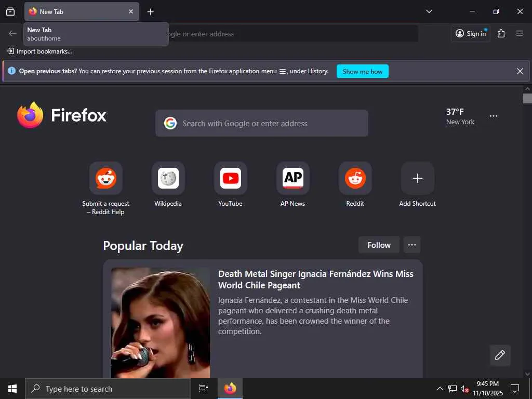The image size is (532, 399).
Task: Click the Google logo in search box
Action: 170,123
